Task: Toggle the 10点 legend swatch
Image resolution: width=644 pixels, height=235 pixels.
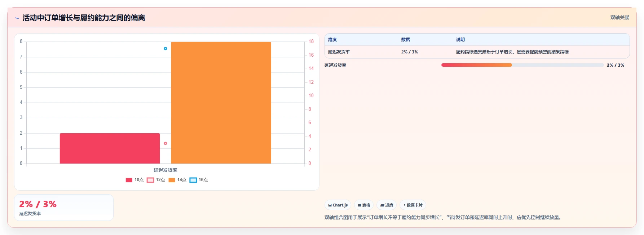Action: (x=129, y=180)
